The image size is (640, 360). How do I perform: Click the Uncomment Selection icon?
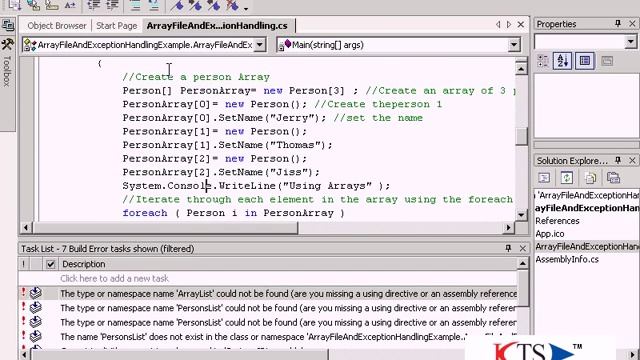pyautogui.click(x=153, y=5)
